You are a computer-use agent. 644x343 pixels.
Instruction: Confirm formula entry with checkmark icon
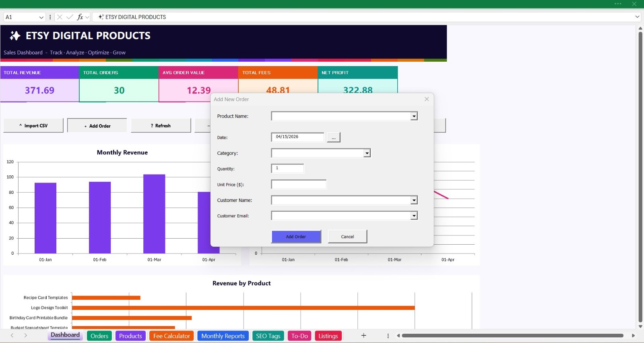[70, 17]
